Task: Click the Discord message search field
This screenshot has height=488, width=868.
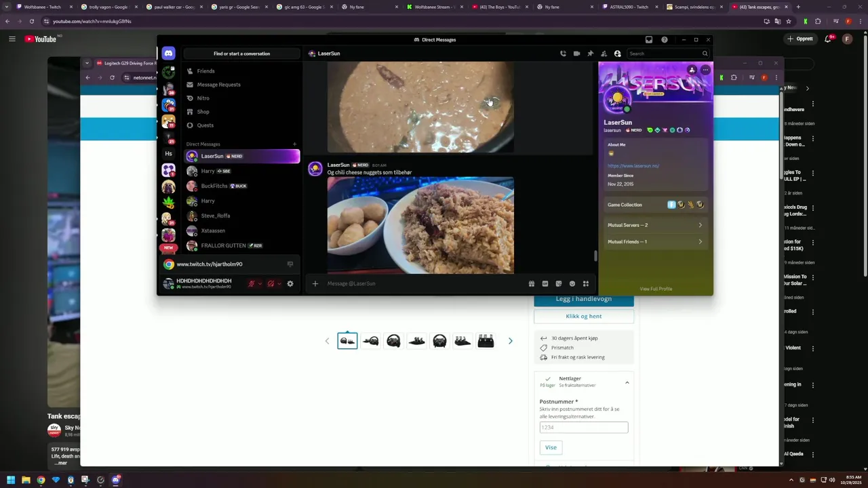Action: (668, 54)
